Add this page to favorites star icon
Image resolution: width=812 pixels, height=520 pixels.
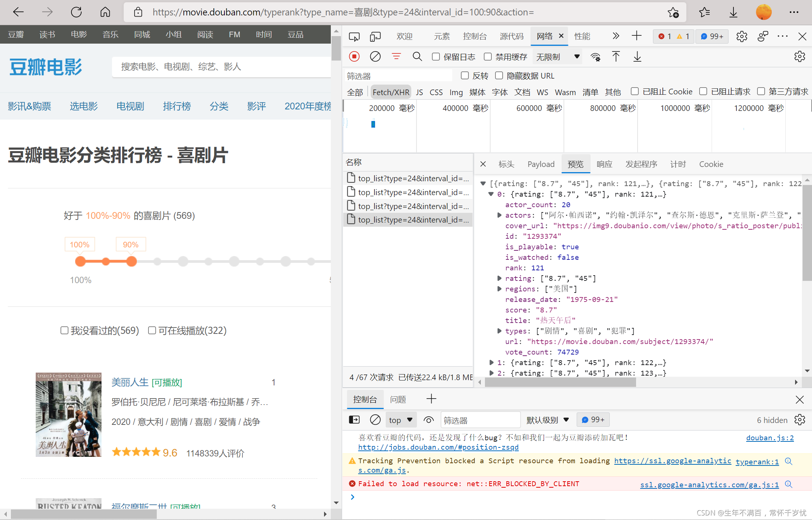pyautogui.click(x=673, y=12)
